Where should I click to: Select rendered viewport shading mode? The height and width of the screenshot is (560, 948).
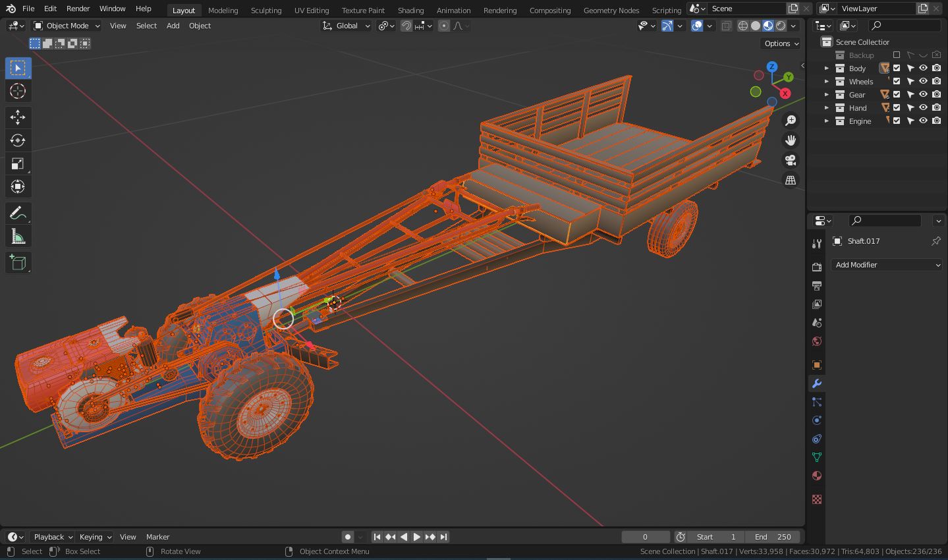[781, 26]
